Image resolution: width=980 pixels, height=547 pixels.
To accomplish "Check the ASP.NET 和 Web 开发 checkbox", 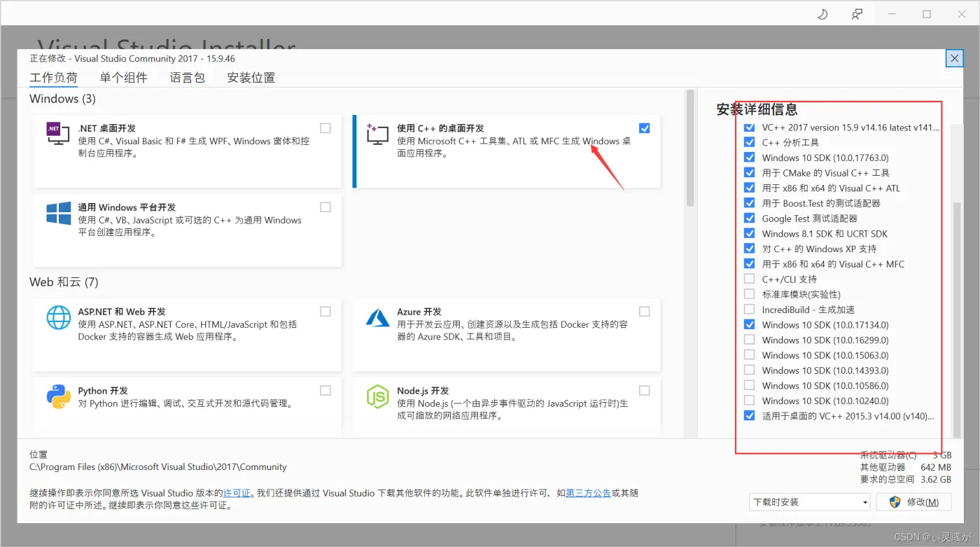I will 325,312.
